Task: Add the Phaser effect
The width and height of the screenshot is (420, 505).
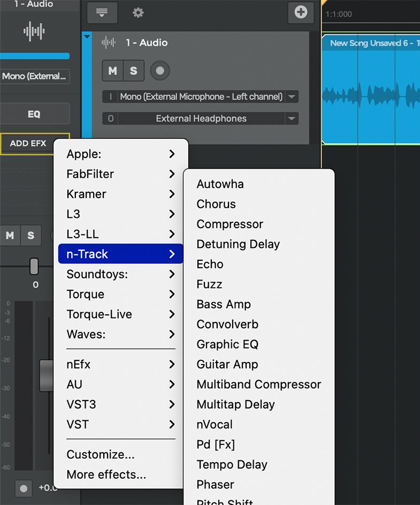Action: (259, 485)
